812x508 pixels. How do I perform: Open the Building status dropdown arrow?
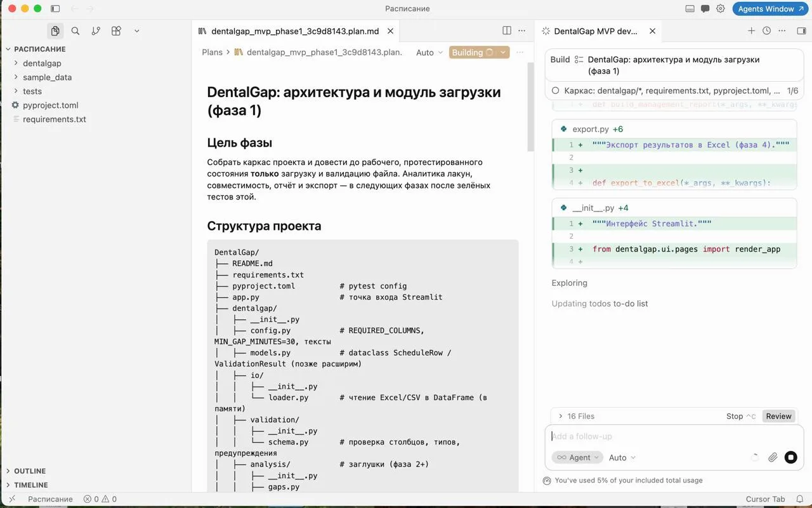pos(503,53)
